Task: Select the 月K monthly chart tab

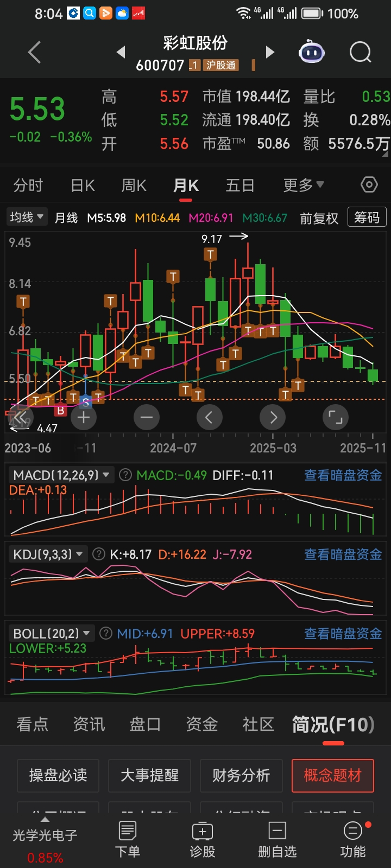Action: 186,186
